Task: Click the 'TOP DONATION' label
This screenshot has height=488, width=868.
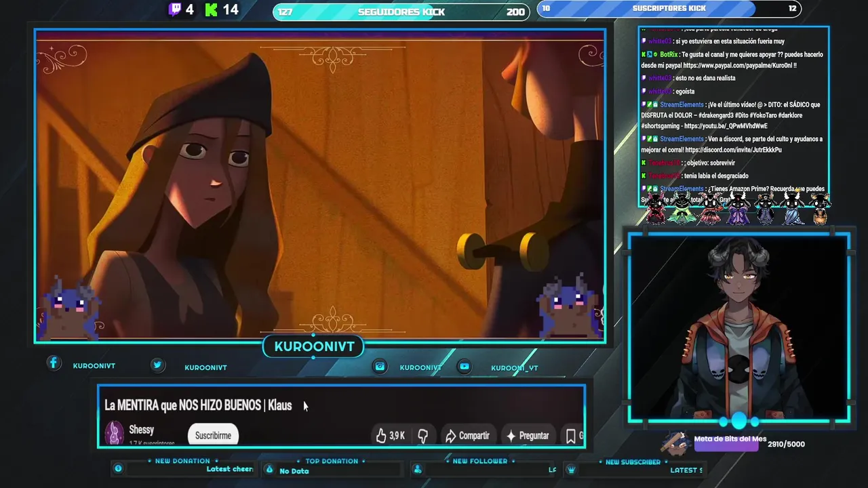Action: pos(332,461)
